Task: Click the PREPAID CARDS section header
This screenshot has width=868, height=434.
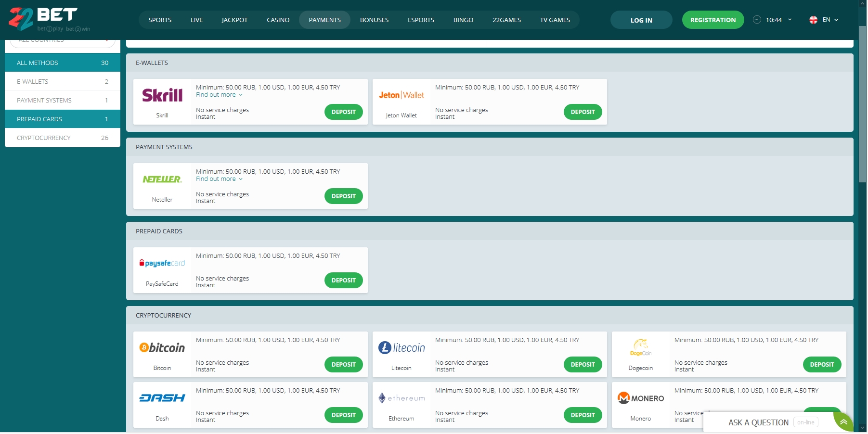Action: pyautogui.click(x=490, y=231)
